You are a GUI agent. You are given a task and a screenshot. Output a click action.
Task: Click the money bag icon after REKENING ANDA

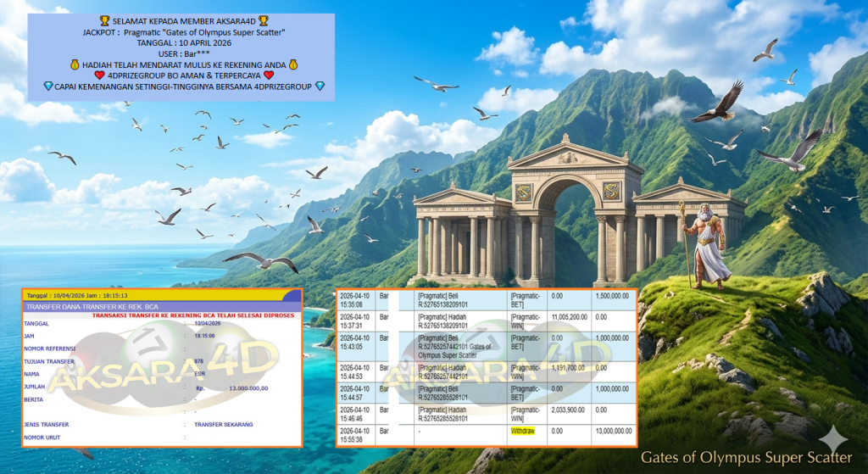[x=293, y=64]
